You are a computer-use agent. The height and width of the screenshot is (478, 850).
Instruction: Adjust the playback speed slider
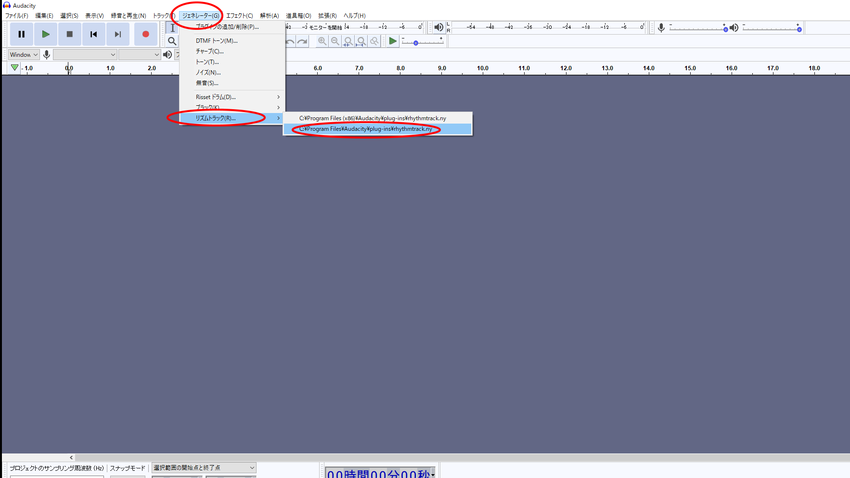click(x=422, y=41)
